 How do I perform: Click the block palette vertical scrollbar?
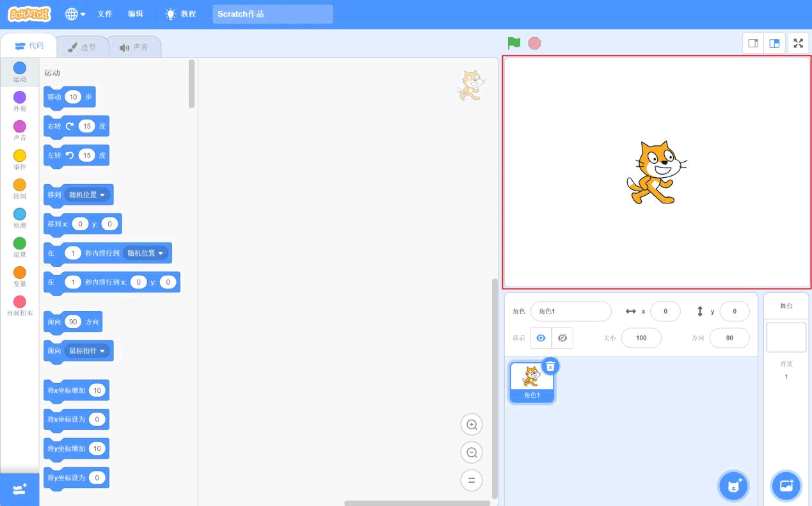pos(192,84)
